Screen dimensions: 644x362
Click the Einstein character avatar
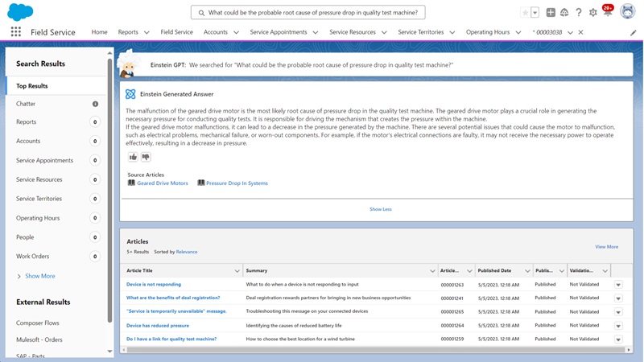click(x=129, y=64)
